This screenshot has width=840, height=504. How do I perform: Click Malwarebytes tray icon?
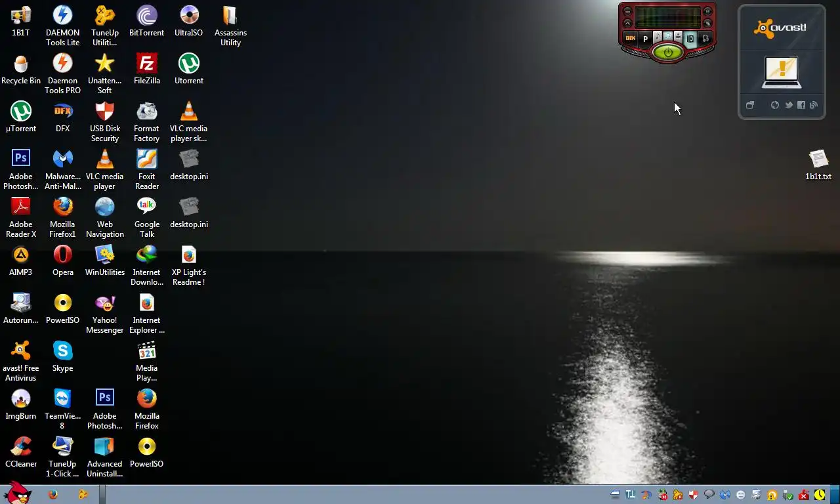[725, 495]
